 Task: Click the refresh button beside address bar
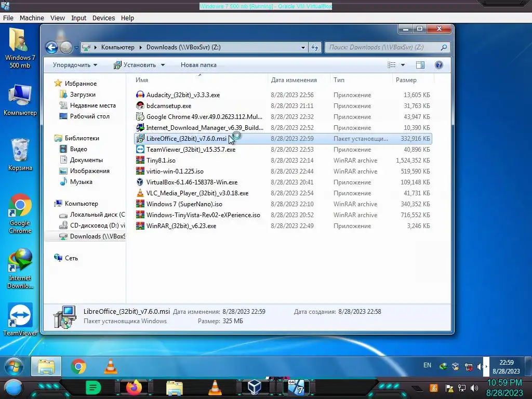pos(314,47)
